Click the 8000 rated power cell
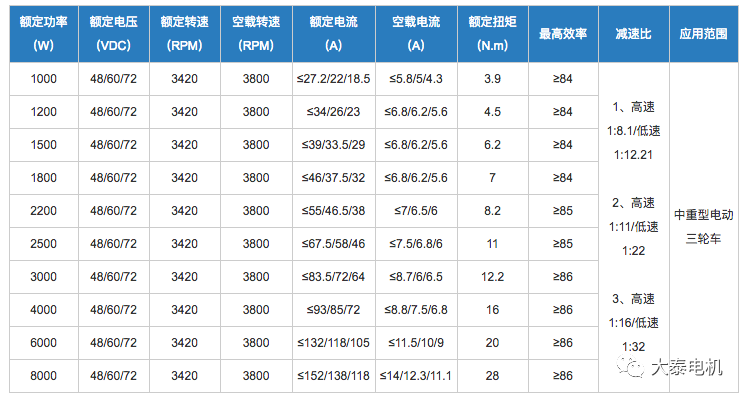Viewport: 746px width, 399px height. [x=44, y=376]
